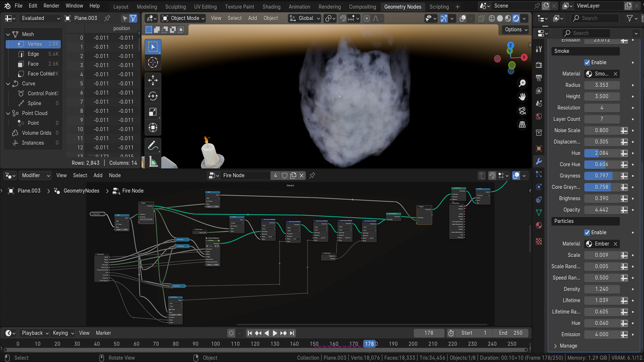Choose the Select Box tool
The image size is (644, 362).
coord(153,47)
